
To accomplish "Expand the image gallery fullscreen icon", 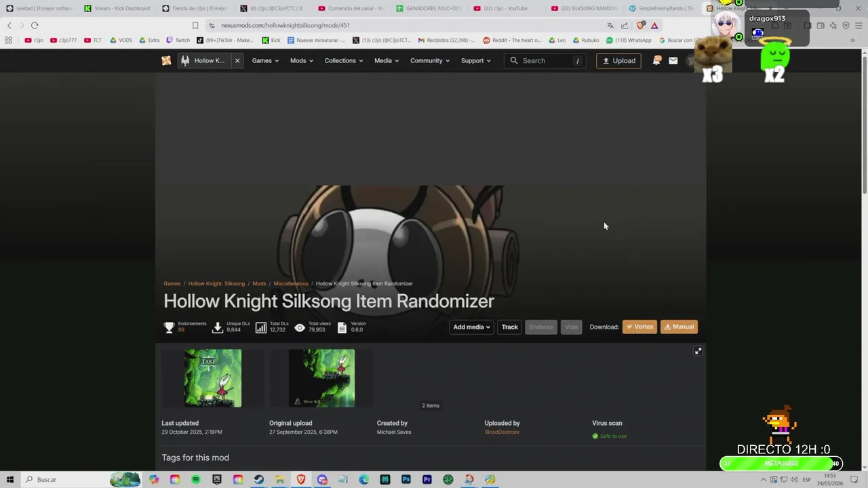I will tap(698, 350).
